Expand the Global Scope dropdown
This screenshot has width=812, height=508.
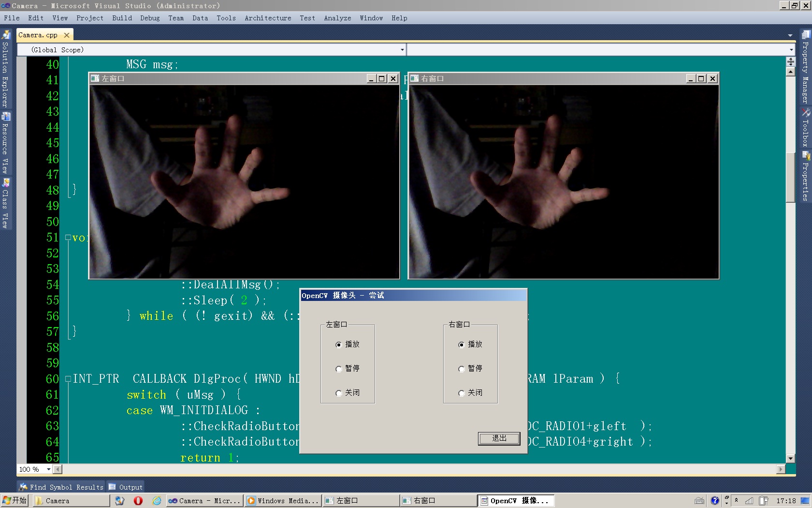[x=402, y=50]
